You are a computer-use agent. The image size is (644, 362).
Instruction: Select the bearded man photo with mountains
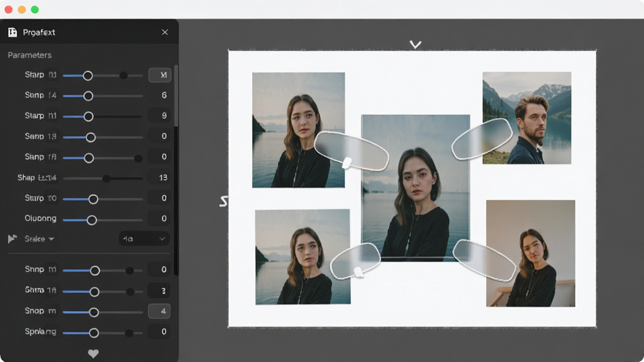coord(526,118)
